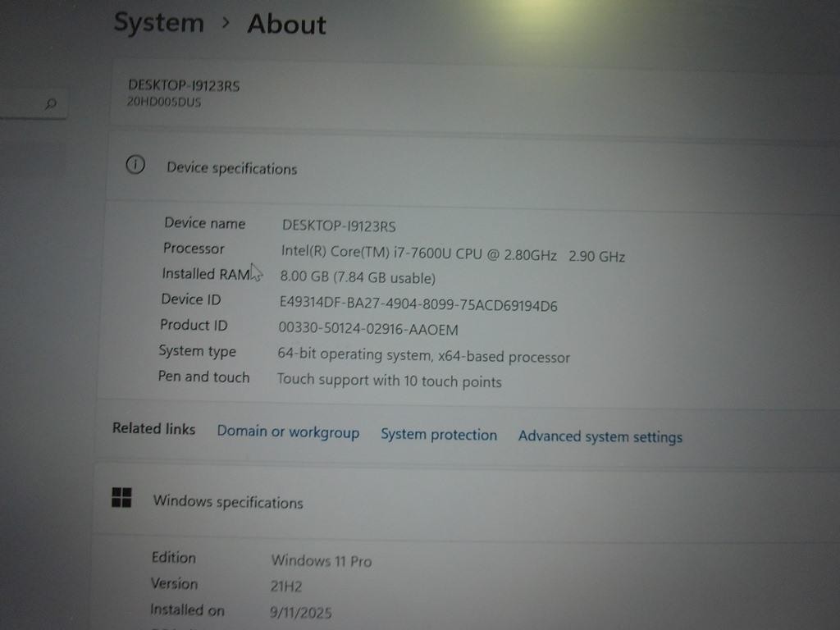
Task: Select the Device ID value E49314DF
Action: pyautogui.click(x=418, y=304)
